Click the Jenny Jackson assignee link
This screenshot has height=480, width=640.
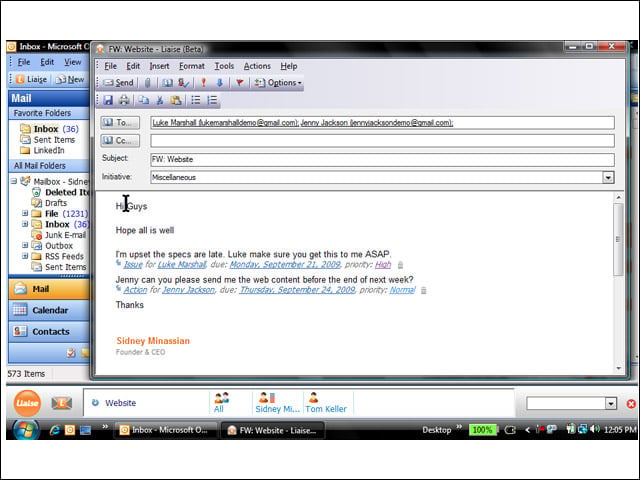188,290
